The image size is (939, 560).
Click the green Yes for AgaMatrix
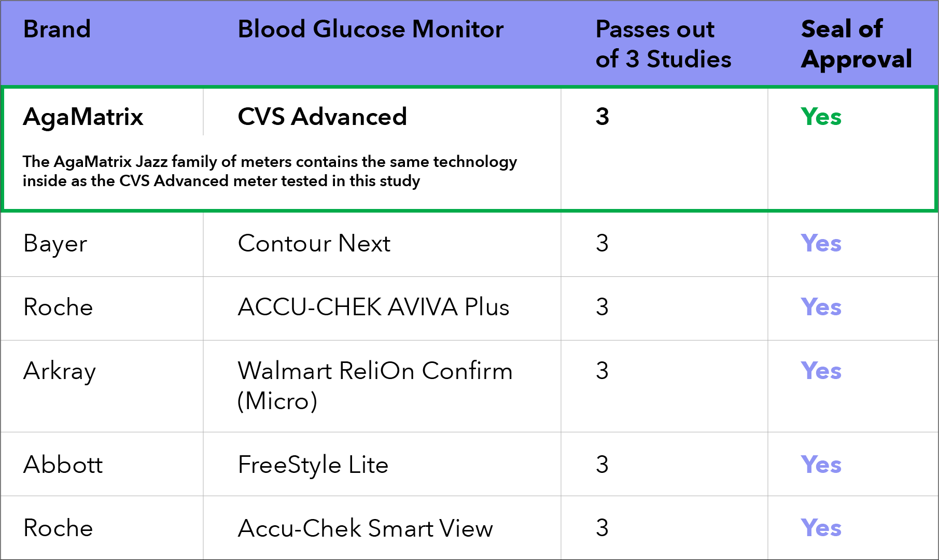(x=821, y=117)
